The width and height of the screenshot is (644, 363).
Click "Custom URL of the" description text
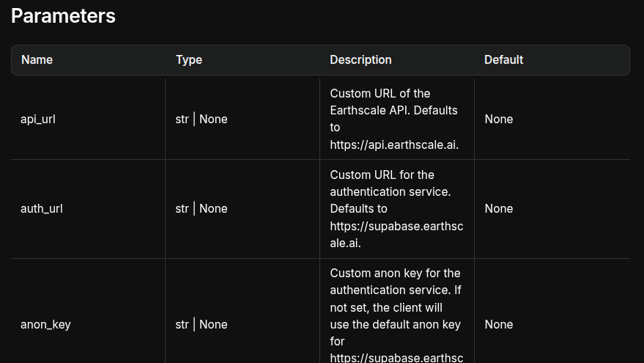[x=380, y=93]
